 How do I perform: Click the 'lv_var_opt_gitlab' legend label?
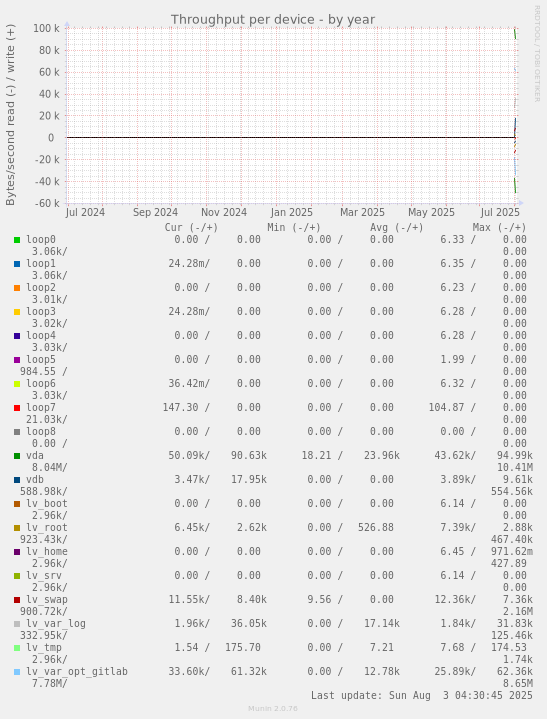point(77,671)
